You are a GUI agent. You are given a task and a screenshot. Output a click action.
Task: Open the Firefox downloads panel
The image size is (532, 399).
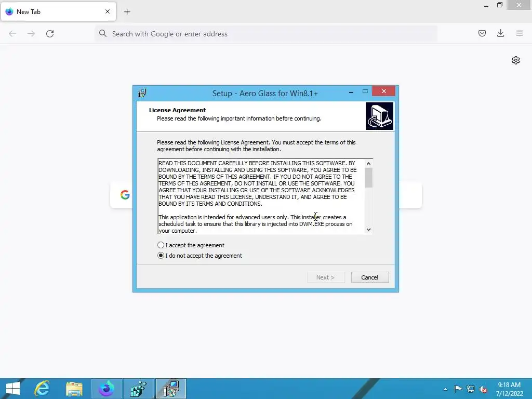(500, 33)
